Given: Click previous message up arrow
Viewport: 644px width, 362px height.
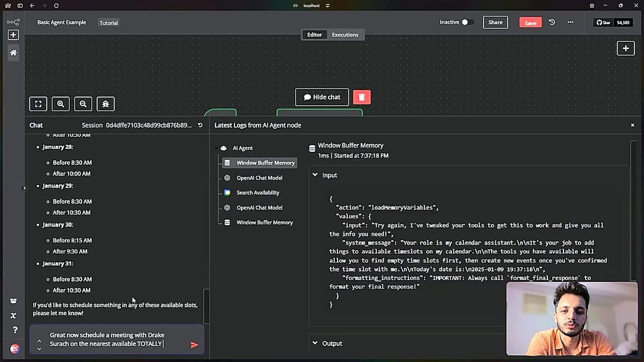Looking at the screenshot, I should coord(39,340).
